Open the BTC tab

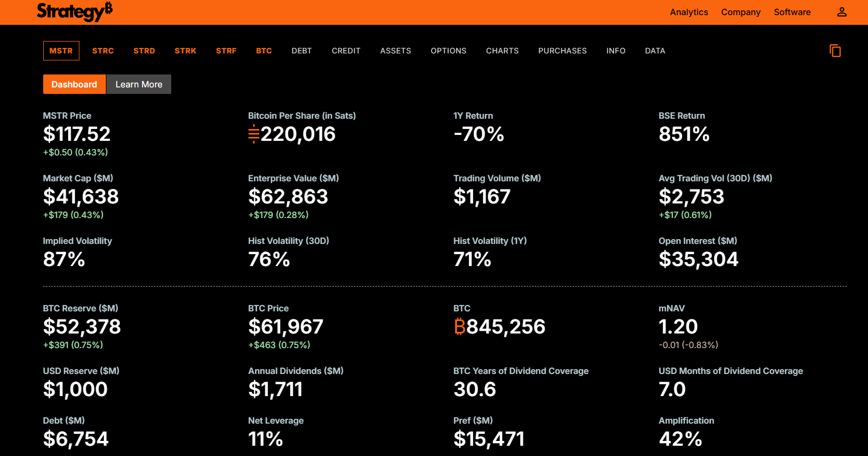coord(264,51)
